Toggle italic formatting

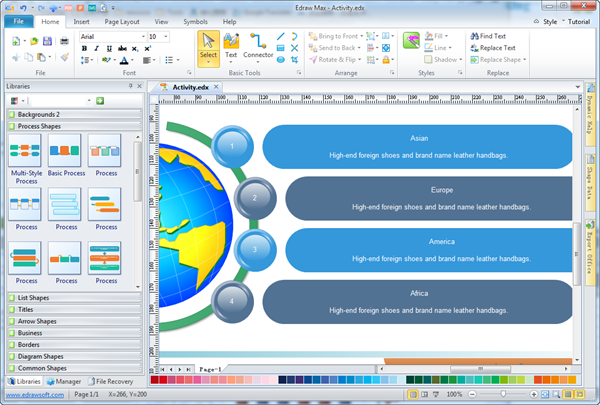96,48
